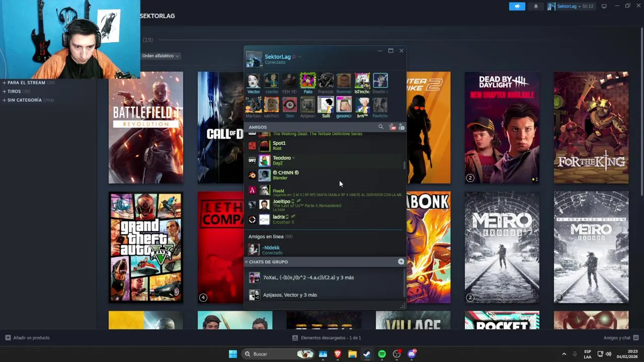This screenshot has height=362, width=644.
Task: Select the Grand Theft Auto V cover
Action: pyautogui.click(x=146, y=247)
